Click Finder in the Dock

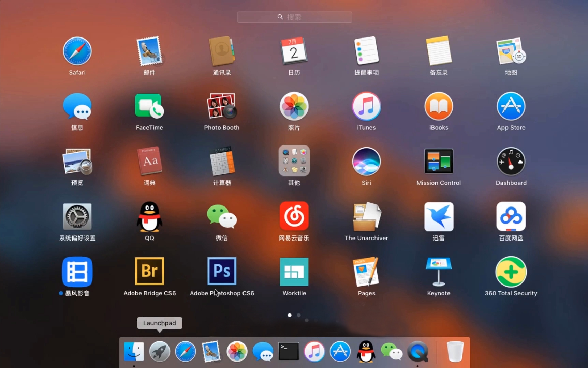pyautogui.click(x=134, y=351)
